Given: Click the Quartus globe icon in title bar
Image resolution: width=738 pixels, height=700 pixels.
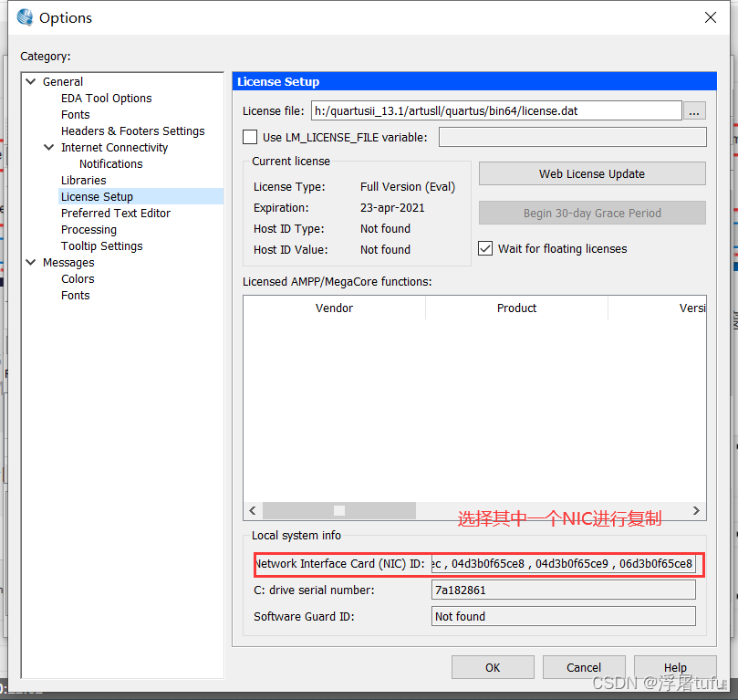Looking at the screenshot, I should (25, 17).
